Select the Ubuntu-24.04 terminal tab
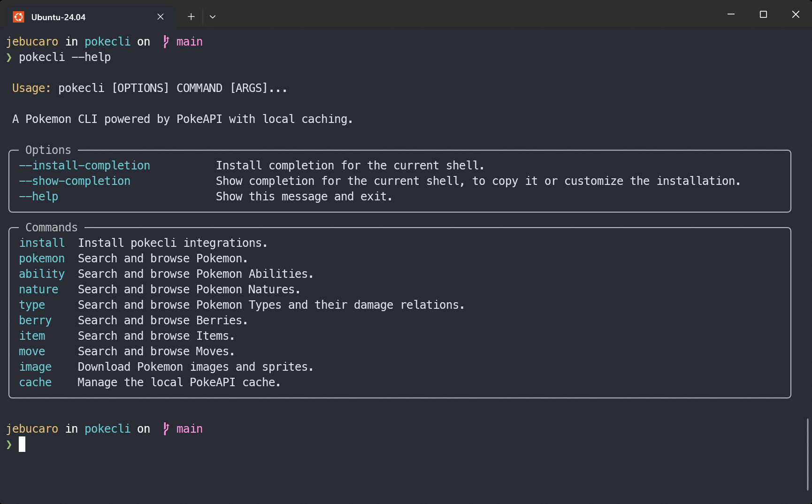The width and height of the screenshot is (812, 504). click(x=91, y=17)
